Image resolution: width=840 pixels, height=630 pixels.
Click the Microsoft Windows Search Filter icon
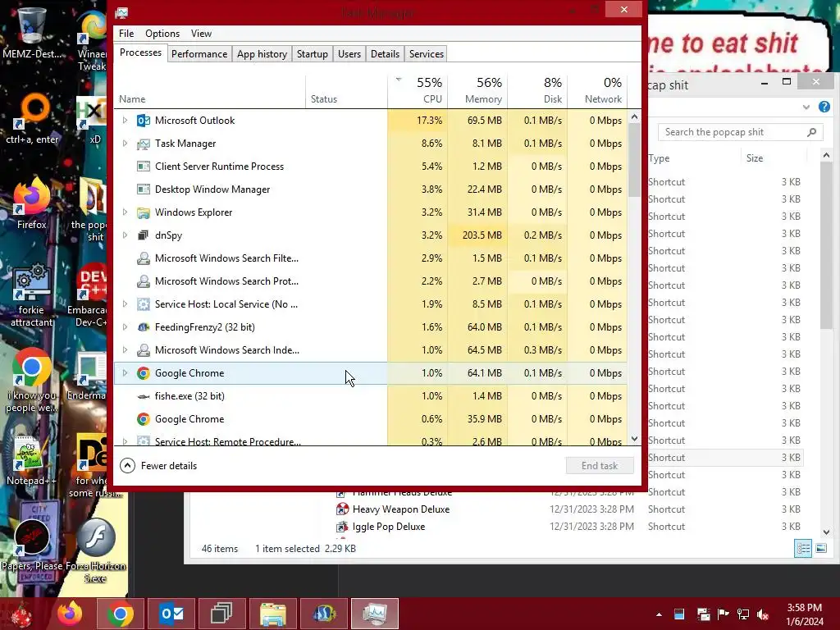click(x=143, y=258)
